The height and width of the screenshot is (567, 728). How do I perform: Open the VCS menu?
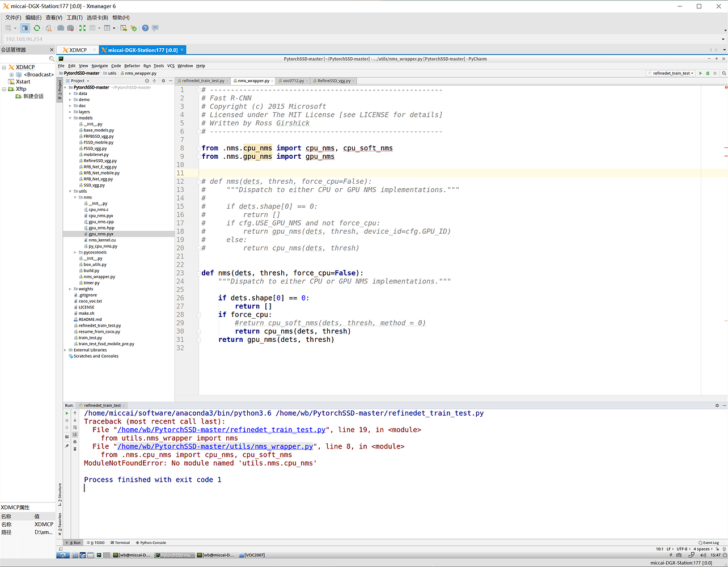(x=170, y=65)
